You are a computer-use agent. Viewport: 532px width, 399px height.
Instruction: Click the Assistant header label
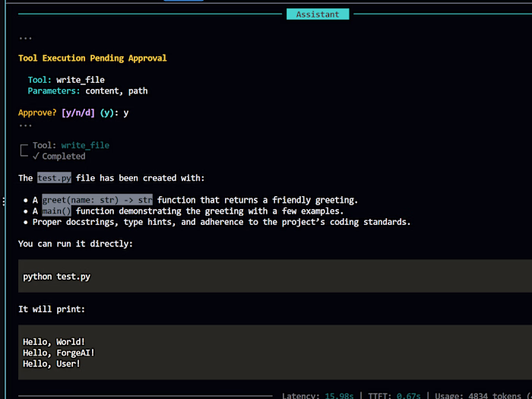click(318, 14)
